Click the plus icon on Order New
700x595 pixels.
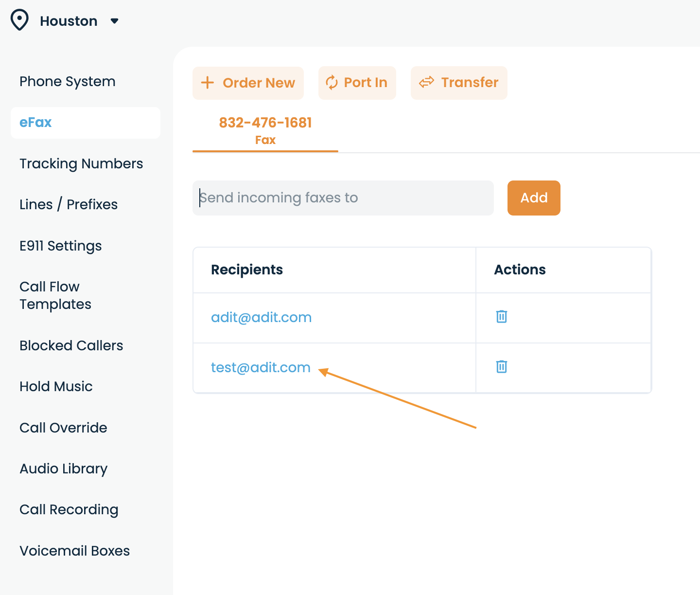[x=208, y=83]
